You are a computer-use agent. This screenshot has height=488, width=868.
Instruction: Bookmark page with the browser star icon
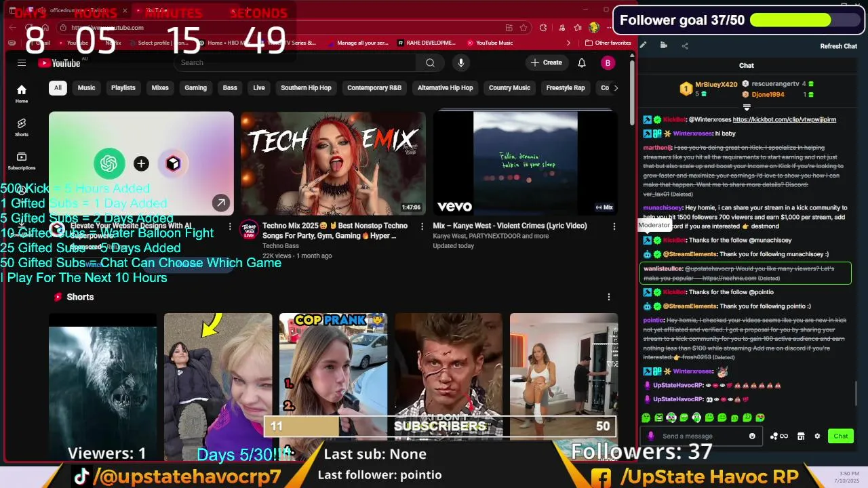[524, 28]
